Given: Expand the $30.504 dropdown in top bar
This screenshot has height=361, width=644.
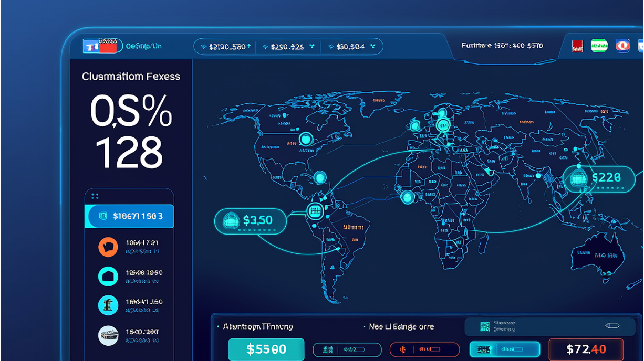Looking at the screenshot, I should 352,47.
